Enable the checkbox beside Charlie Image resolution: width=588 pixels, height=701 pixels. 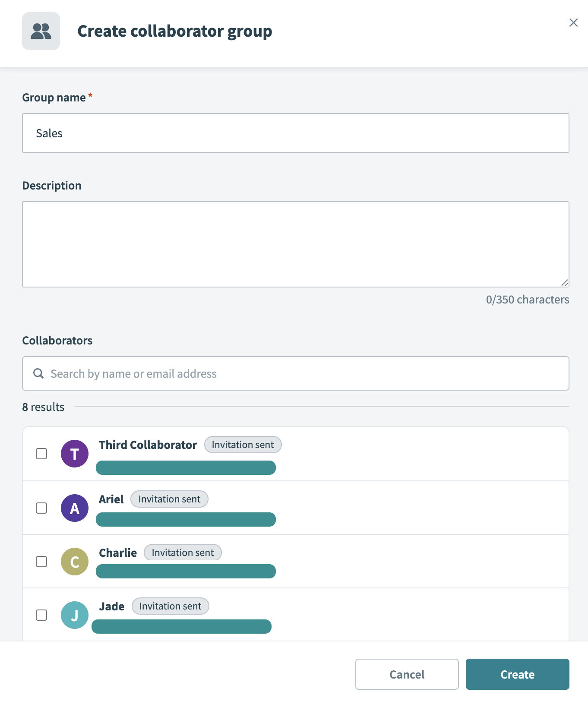pos(41,561)
